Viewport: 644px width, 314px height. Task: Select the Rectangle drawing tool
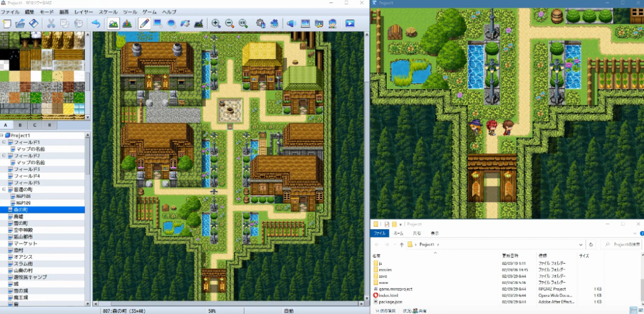pos(158,24)
